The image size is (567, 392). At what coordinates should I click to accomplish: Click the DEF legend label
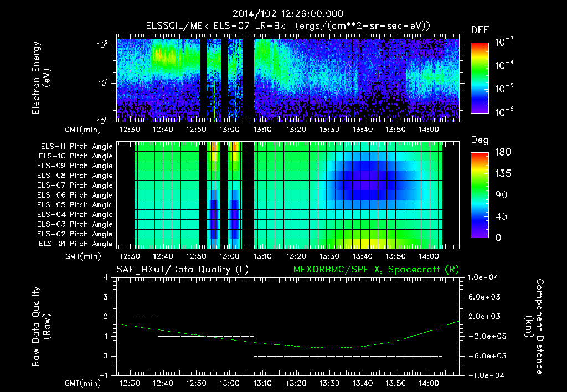(480, 30)
